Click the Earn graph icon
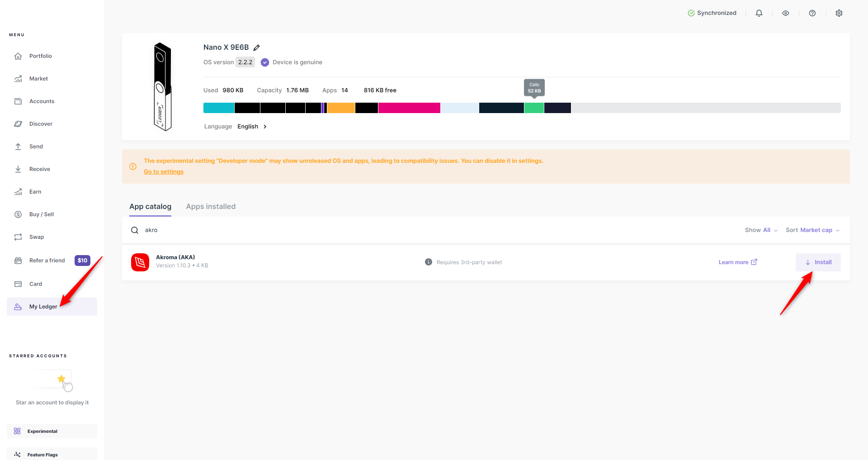868x460 pixels. point(18,192)
